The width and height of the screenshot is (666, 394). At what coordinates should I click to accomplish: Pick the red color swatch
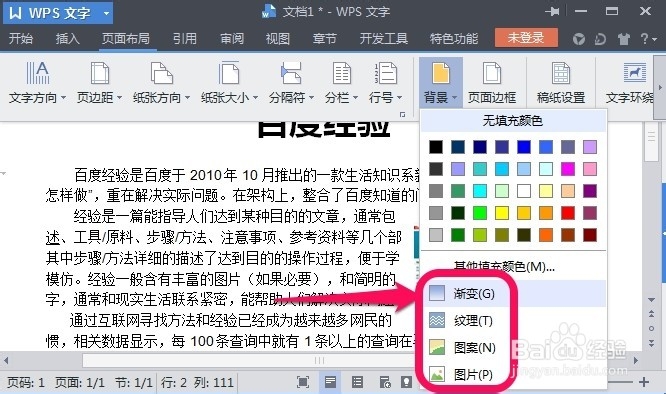(568, 213)
